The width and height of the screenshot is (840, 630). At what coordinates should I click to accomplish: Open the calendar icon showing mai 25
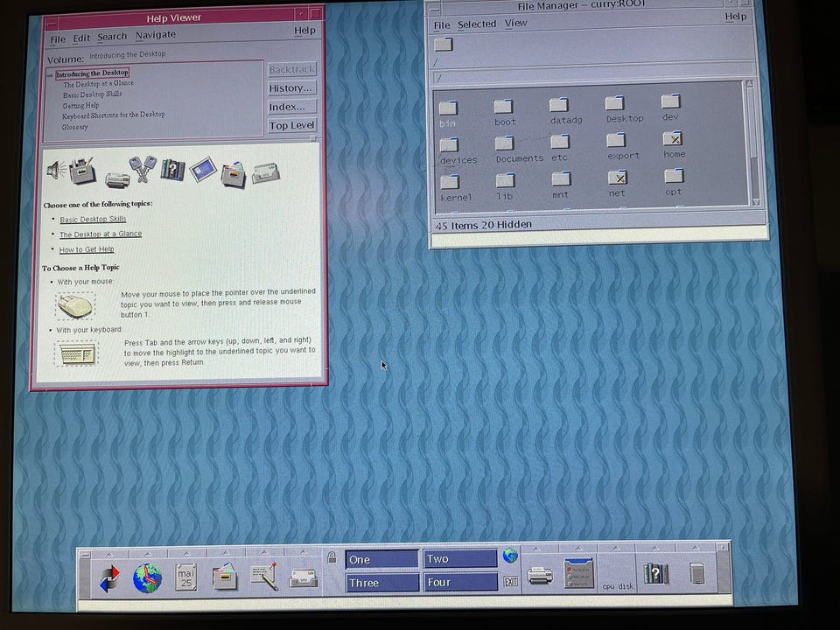185,577
